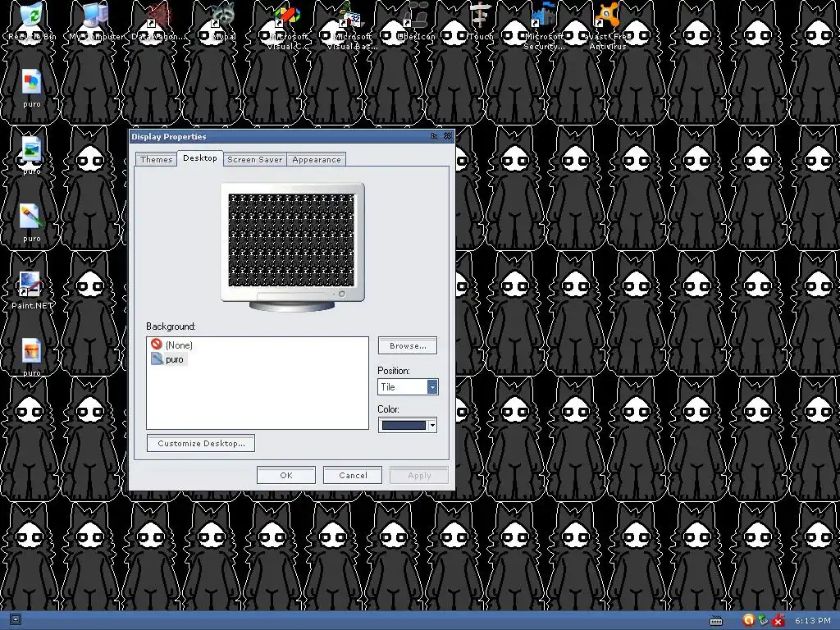Screen dimensions: 840x630
Task: Click the orange avast tray icon
Action: click(x=748, y=620)
